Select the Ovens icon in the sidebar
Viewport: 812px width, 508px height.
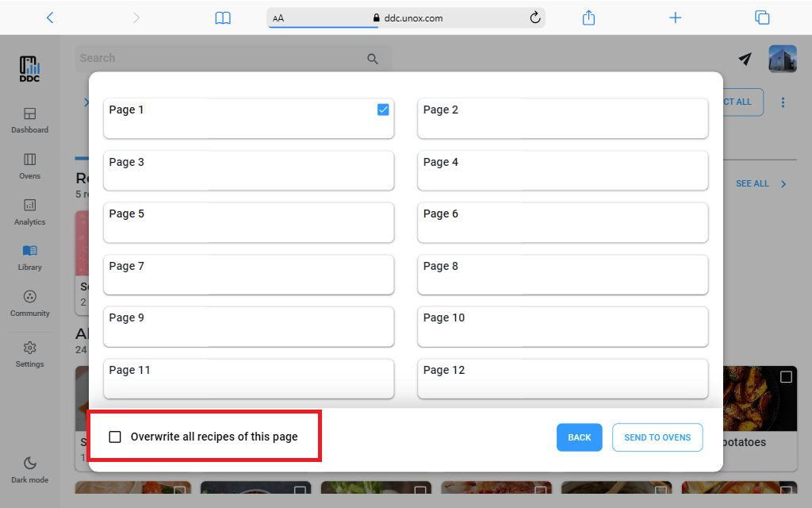point(29,167)
